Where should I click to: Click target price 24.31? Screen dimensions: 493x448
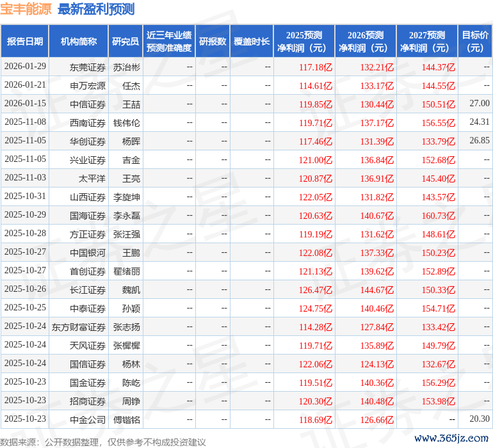point(480,122)
